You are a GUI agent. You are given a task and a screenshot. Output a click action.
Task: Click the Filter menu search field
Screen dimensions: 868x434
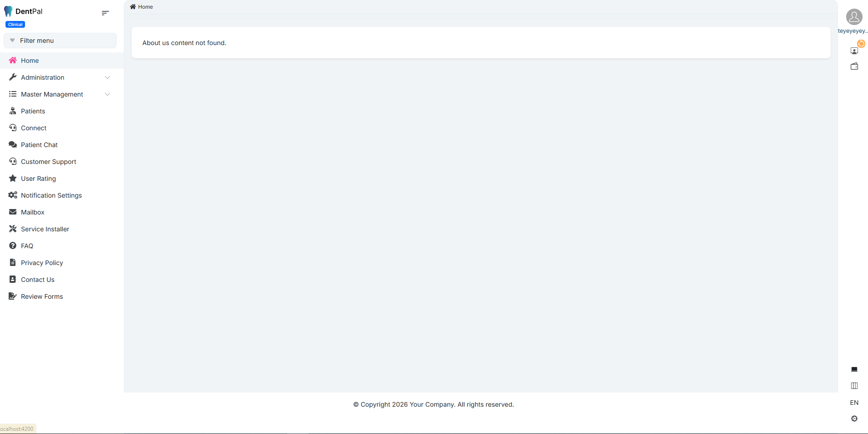tap(60, 41)
